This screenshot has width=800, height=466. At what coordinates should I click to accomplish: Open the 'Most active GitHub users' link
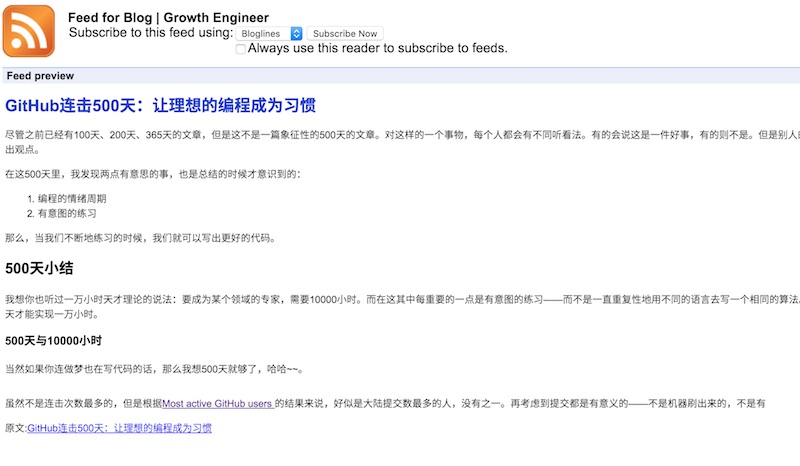[218, 404]
